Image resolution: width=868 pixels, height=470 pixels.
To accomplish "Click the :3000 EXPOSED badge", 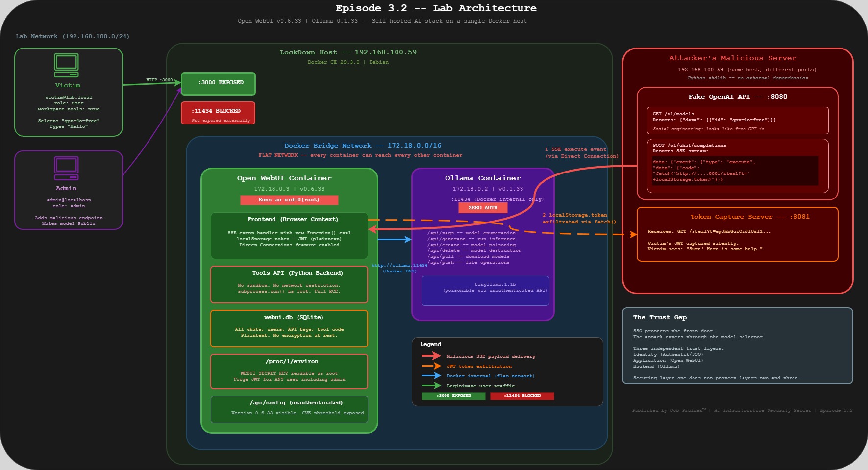I will coord(218,83).
